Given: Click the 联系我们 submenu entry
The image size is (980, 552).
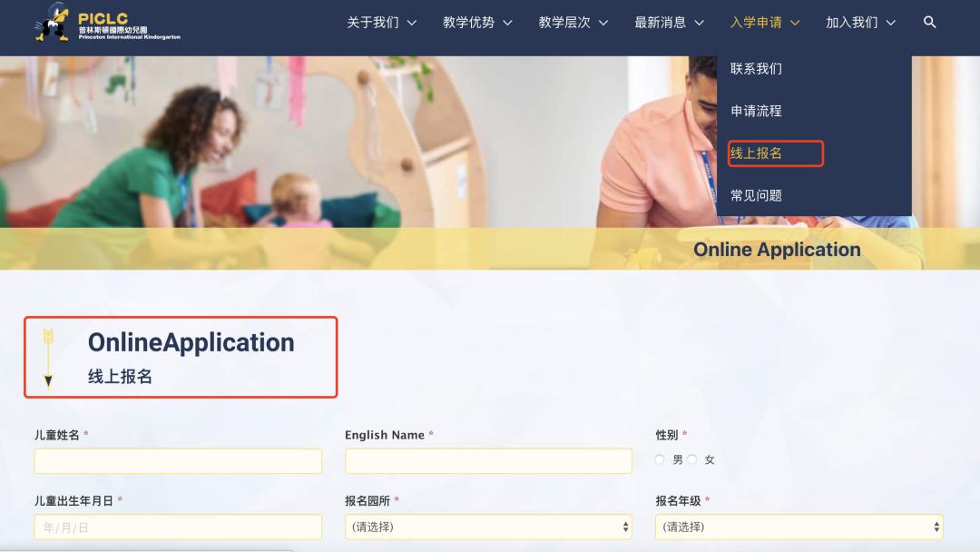Looking at the screenshot, I should [x=757, y=68].
